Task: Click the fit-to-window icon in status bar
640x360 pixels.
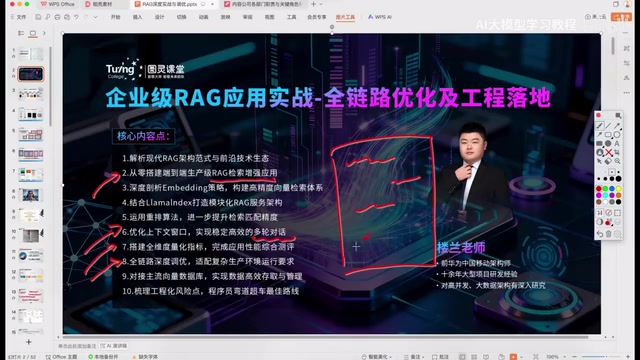Action: 536,356
